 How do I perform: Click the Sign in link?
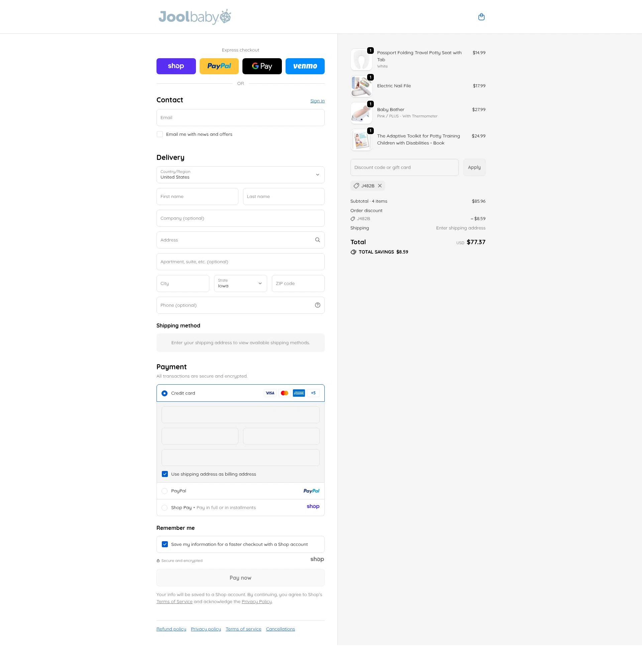(x=317, y=100)
